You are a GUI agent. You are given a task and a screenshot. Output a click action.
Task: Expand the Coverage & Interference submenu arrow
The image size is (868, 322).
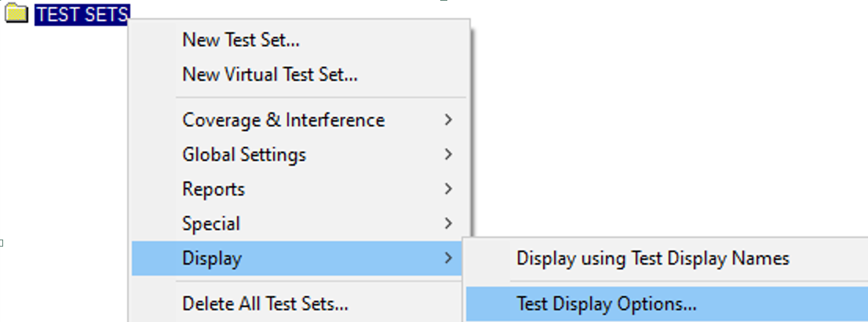pyautogui.click(x=448, y=119)
